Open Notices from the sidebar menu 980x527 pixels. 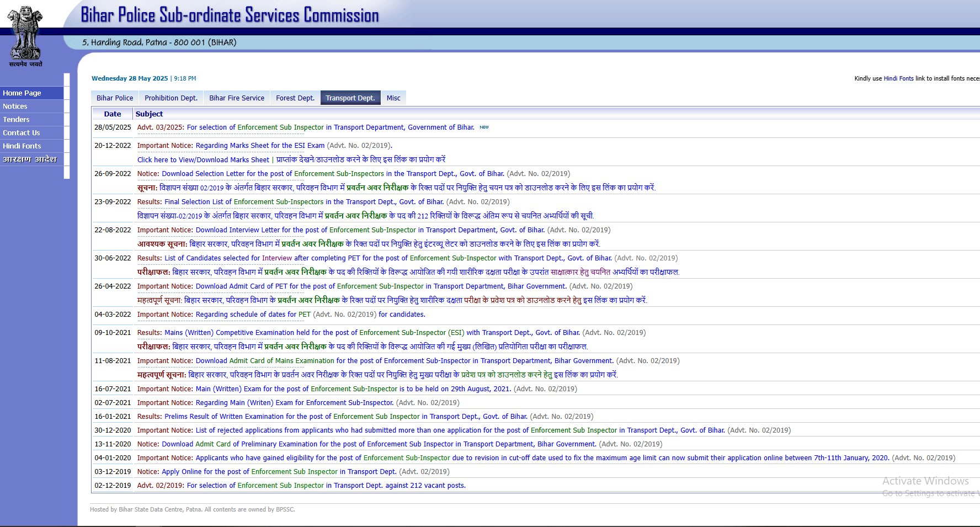(15, 107)
